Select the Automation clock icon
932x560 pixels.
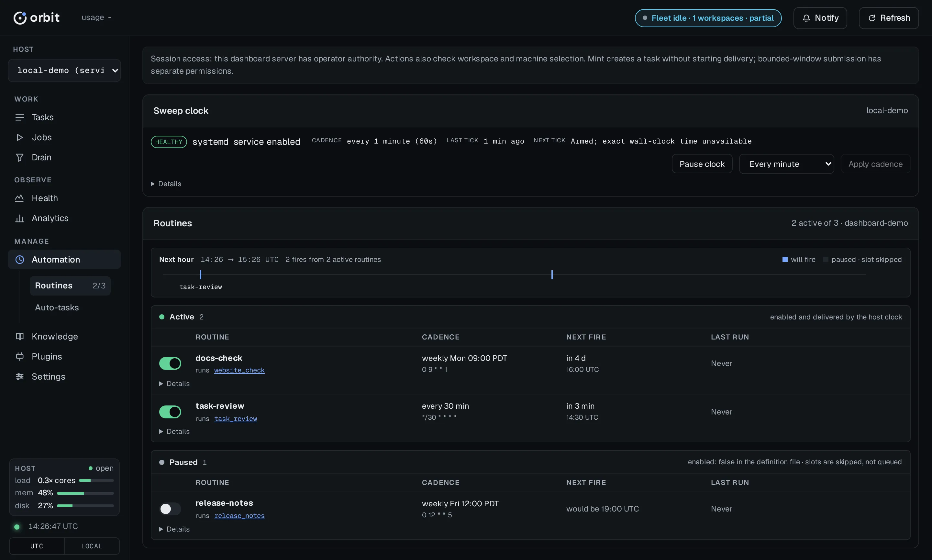(20, 260)
